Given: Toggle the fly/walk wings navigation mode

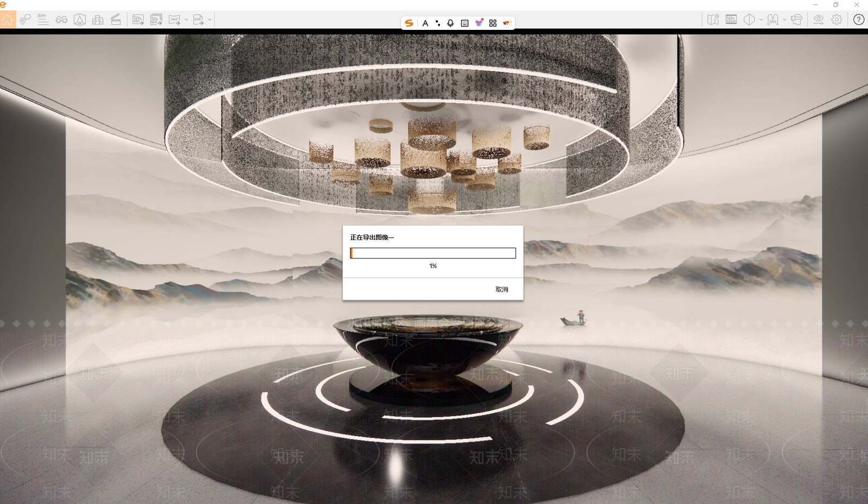Looking at the screenshot, I should (x=773, y=20).
